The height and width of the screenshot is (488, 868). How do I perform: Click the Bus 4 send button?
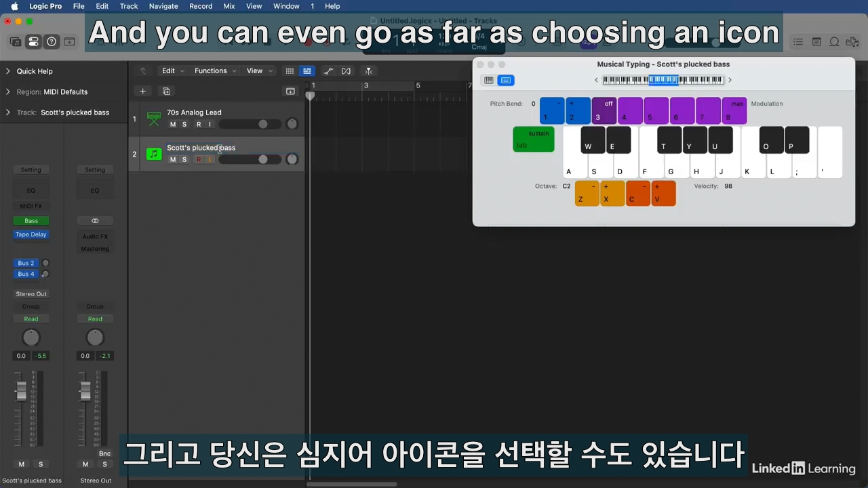(26, 274)
